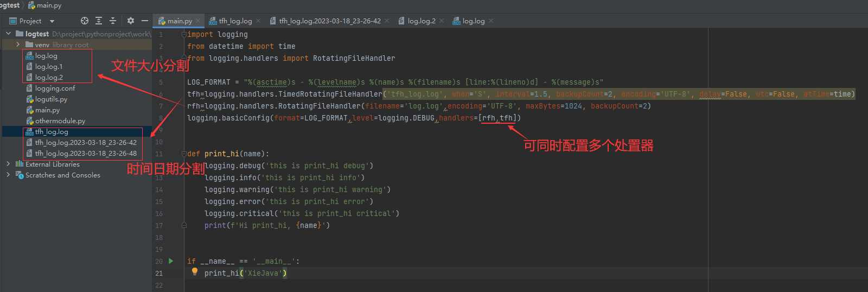
Task: Select logging.conf in project tree
Action: [55, 88]
